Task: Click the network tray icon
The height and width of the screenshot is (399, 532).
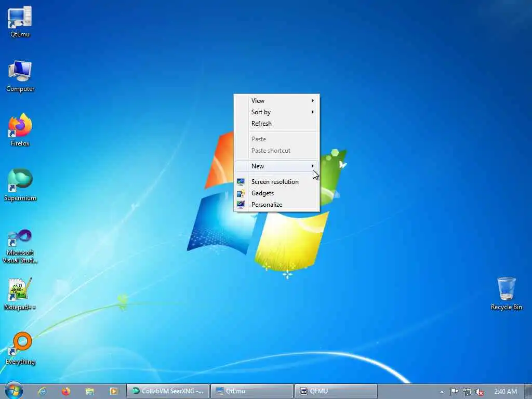Action: (467, 392)
